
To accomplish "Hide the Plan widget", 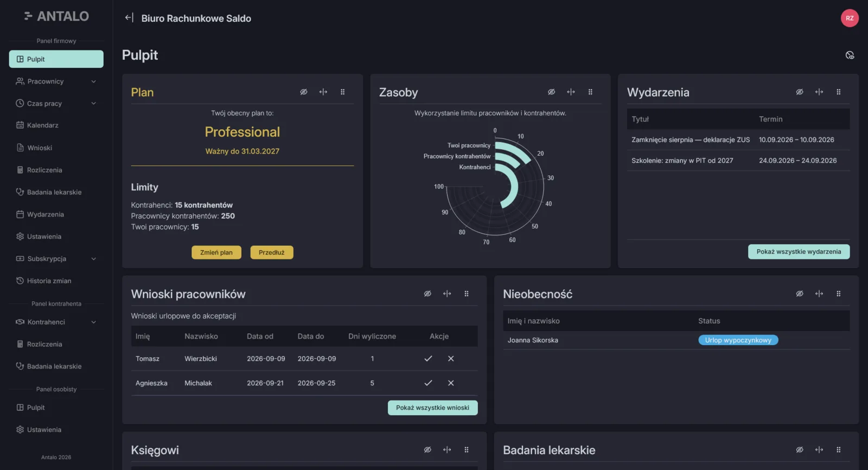I will [x=304, y=92].
